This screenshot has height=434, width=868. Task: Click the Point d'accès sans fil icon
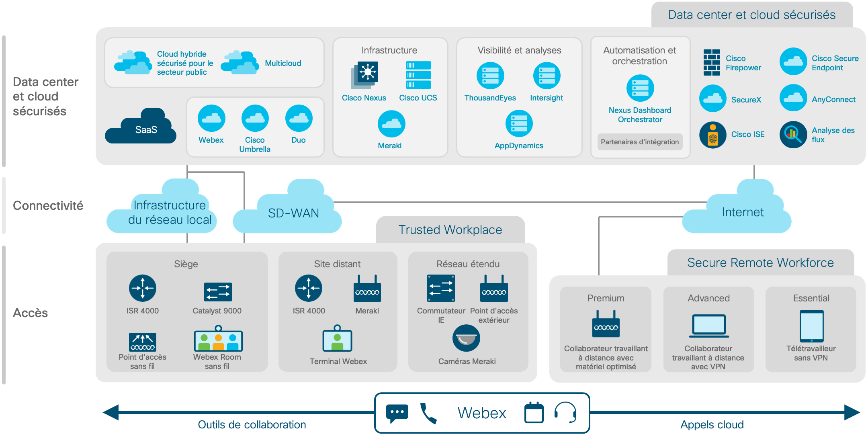point(143,342)
